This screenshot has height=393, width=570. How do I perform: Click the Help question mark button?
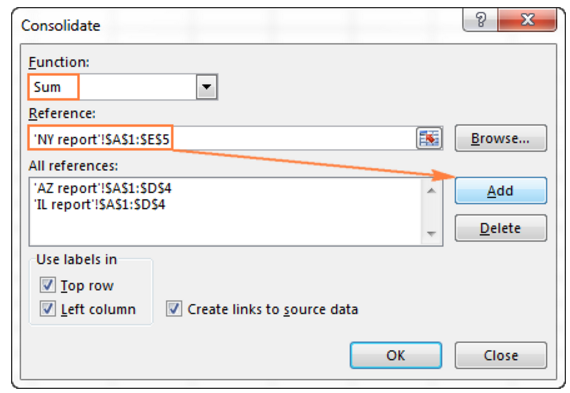pyautogui.click(x=481, y=20)
